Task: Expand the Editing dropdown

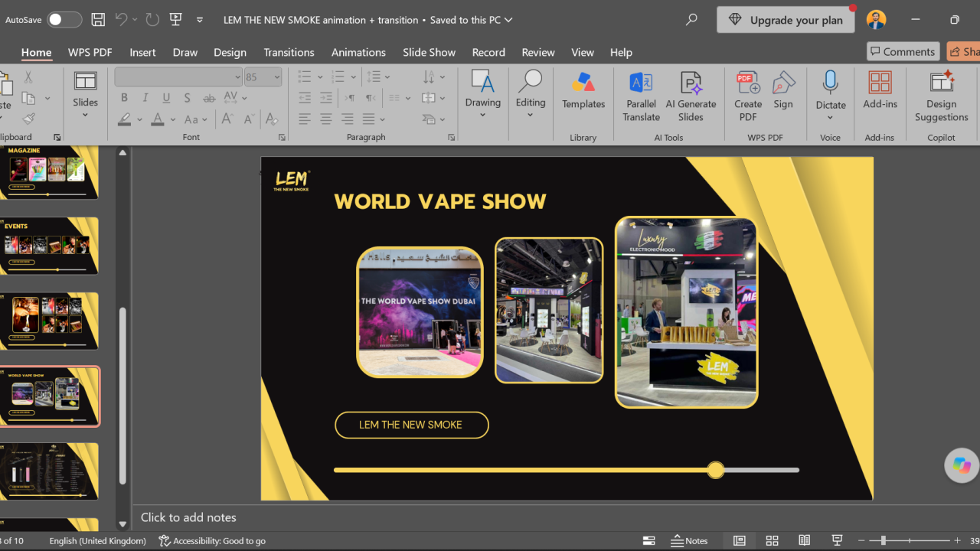Action: [530, 96]
